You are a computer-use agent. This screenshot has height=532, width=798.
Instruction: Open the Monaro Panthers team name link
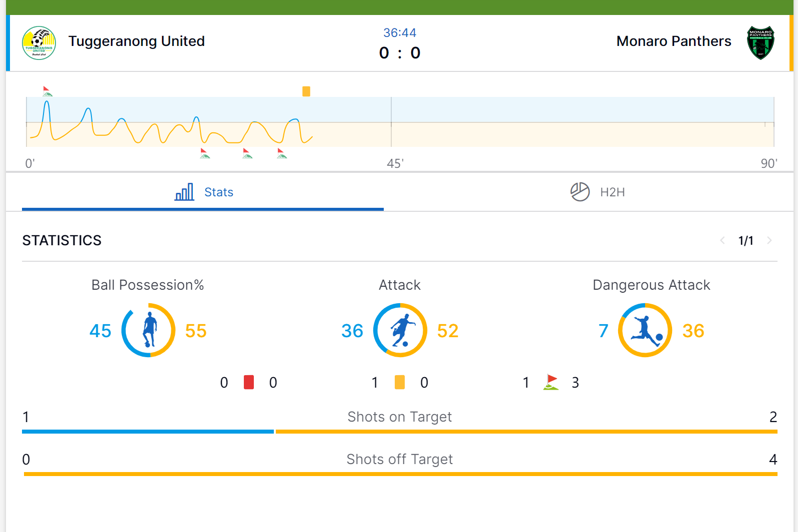tap(674, 41)
